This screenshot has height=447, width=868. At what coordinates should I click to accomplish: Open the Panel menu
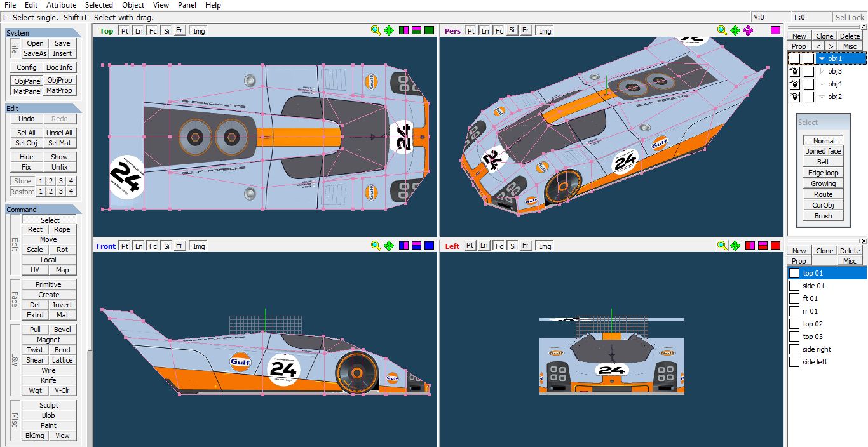click(x=187, y=5)
